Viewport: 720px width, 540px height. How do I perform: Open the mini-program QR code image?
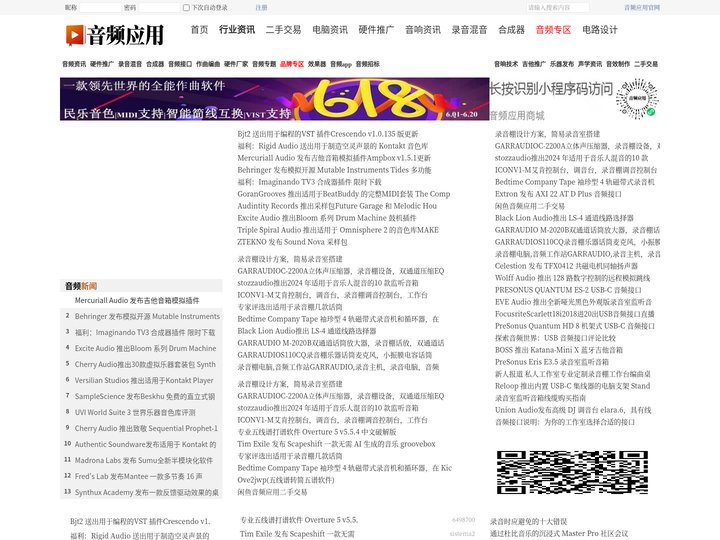click(x=636, y=98)
